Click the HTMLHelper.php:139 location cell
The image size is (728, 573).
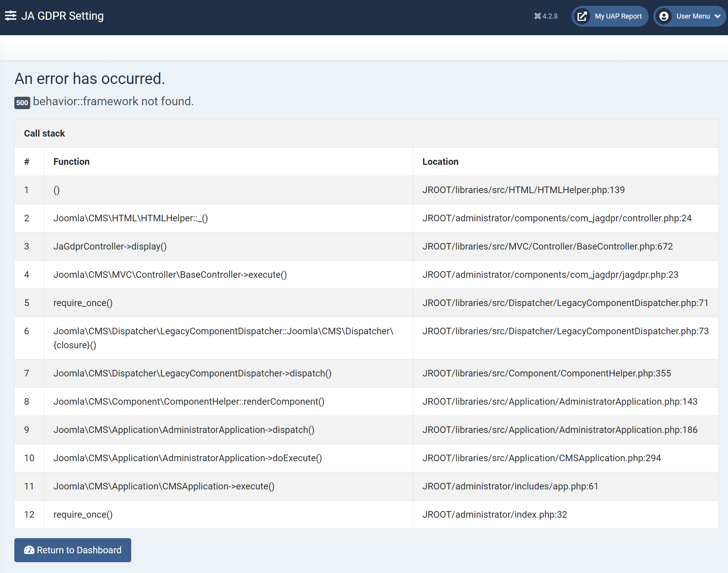523,190
